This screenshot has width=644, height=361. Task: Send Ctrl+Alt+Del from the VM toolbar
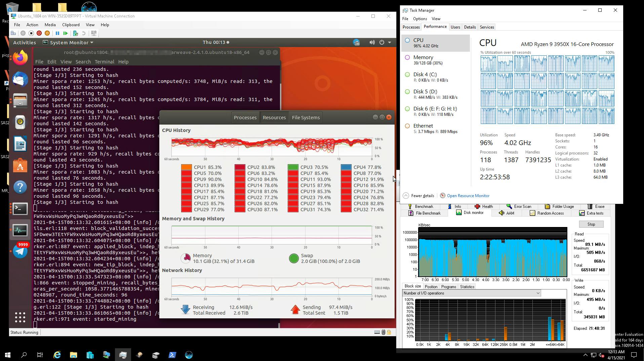[13, 33]
